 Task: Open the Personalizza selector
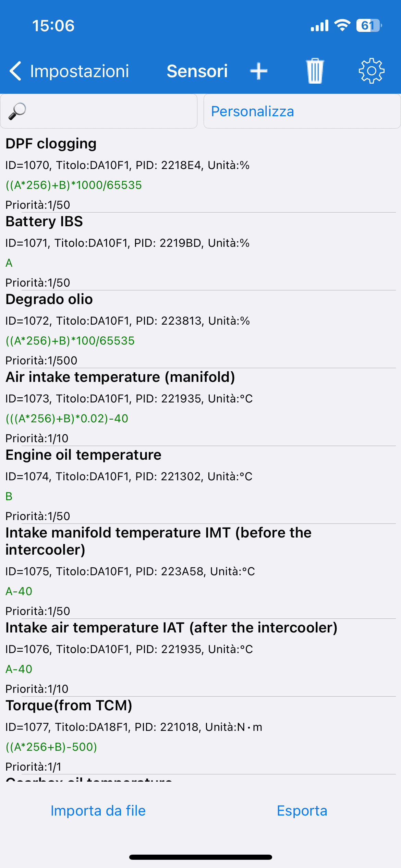coord(302,111)
